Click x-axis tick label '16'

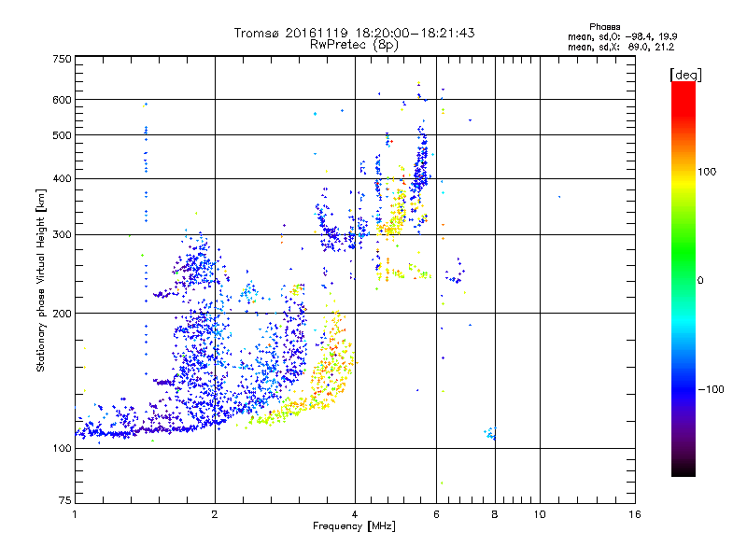click(635, 514)
